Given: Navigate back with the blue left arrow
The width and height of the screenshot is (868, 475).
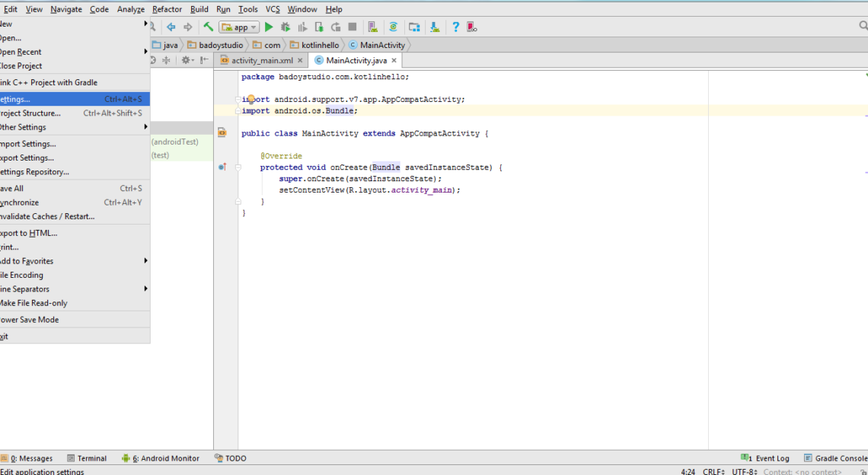Looking at the screenshot, I should 171,27.
